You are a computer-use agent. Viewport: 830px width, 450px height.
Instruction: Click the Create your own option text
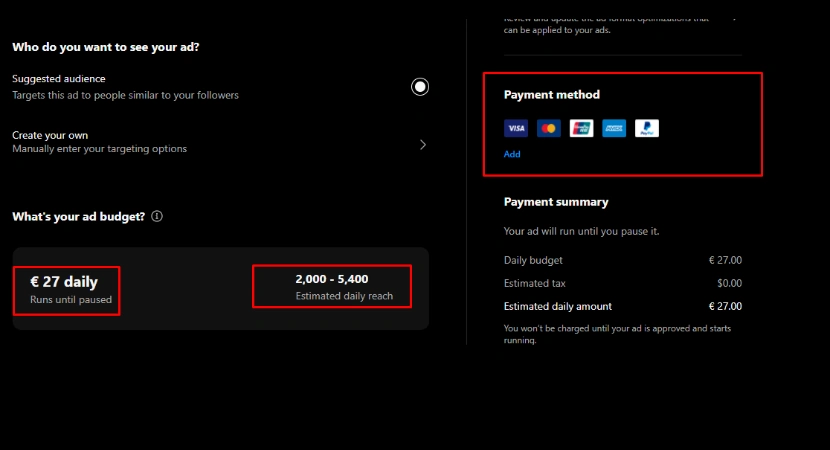[x=50, y=135]
